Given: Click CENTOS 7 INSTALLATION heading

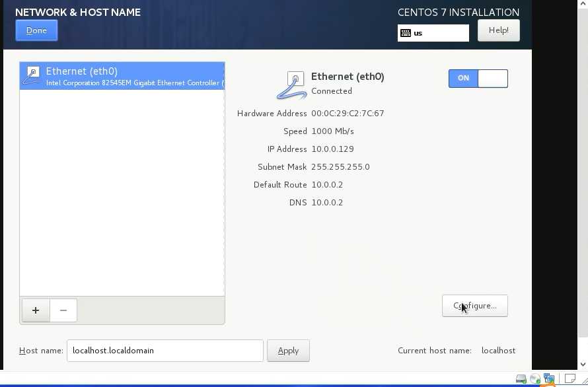Looking at the screenshot, I should click(459, 13).
